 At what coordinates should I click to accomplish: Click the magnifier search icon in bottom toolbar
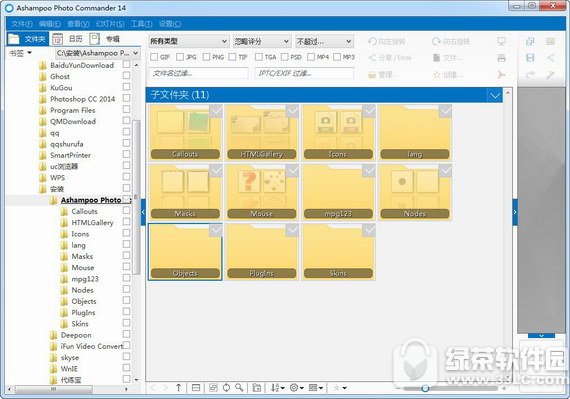click(x=239, y=388)
